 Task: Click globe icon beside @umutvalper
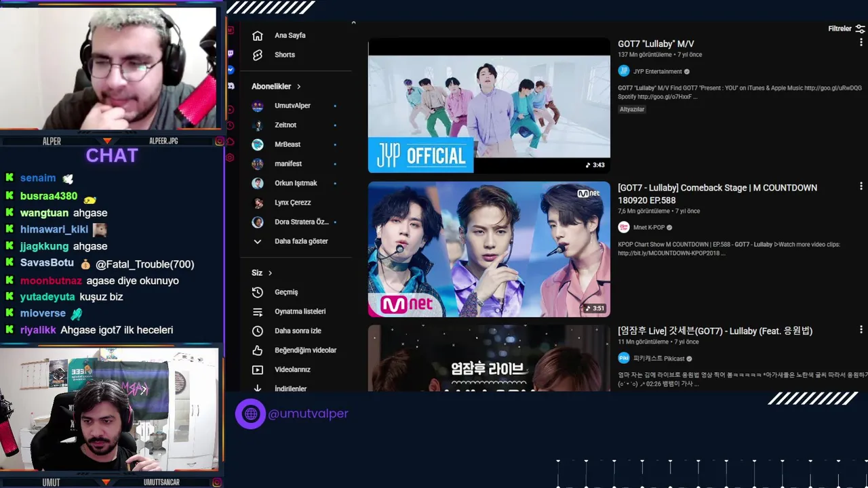[x=250, y=413]
